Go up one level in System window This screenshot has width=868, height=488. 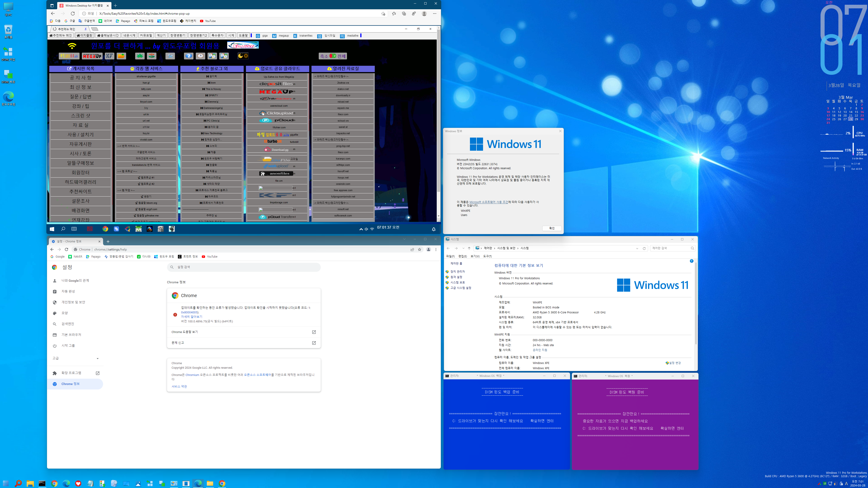pos(469,248)
